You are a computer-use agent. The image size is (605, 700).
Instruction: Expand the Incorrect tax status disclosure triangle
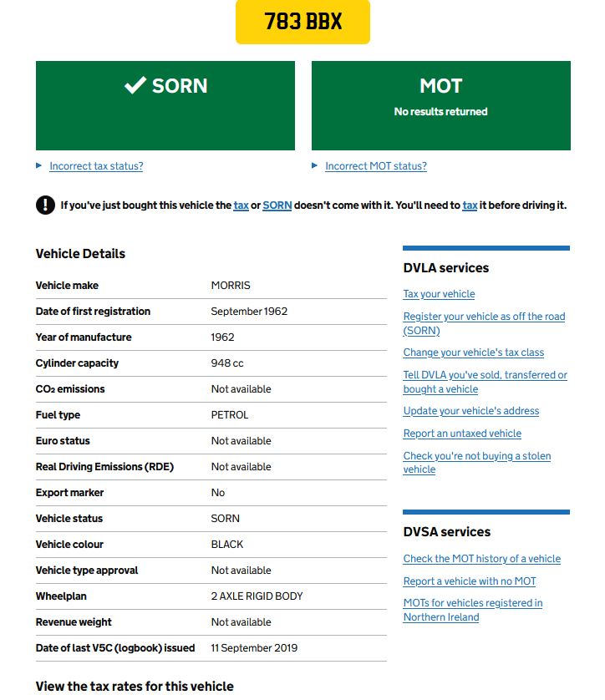point(38,165)
